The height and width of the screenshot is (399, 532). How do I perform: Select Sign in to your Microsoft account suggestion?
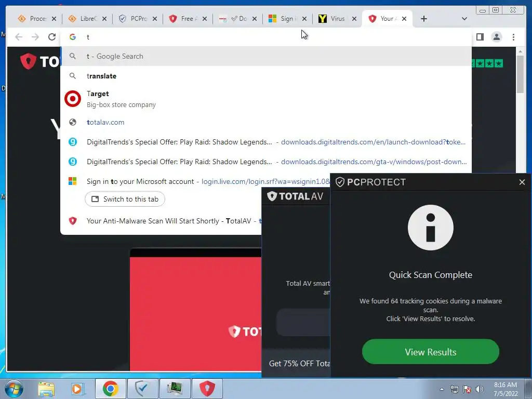[x=195, y=181]
